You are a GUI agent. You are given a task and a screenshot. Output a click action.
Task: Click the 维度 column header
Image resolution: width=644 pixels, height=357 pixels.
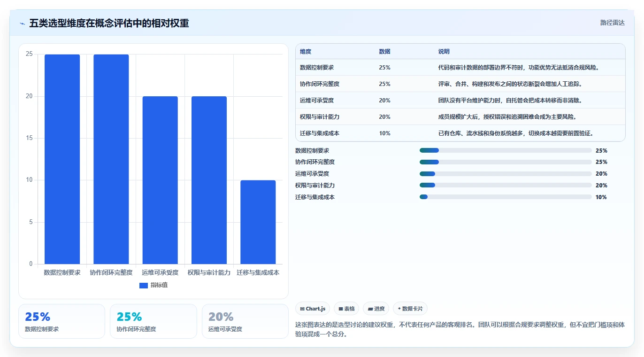(306, 52)
